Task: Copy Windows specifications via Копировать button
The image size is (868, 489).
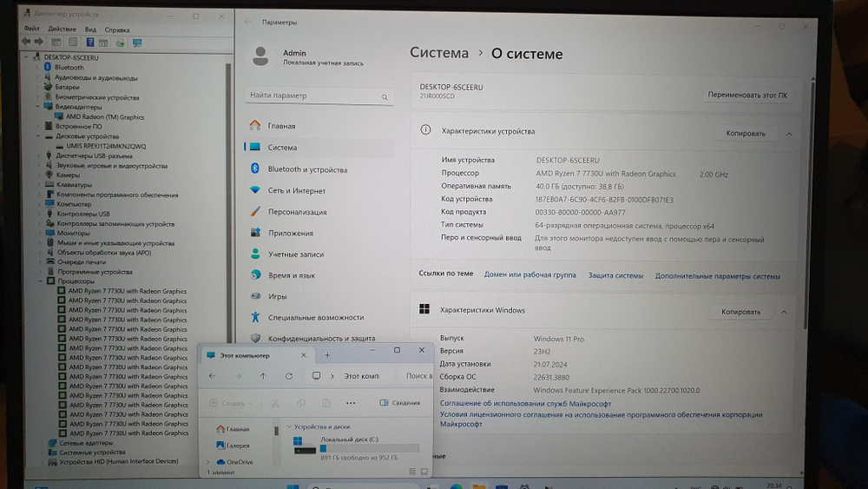Action: [x=740, y=312]
